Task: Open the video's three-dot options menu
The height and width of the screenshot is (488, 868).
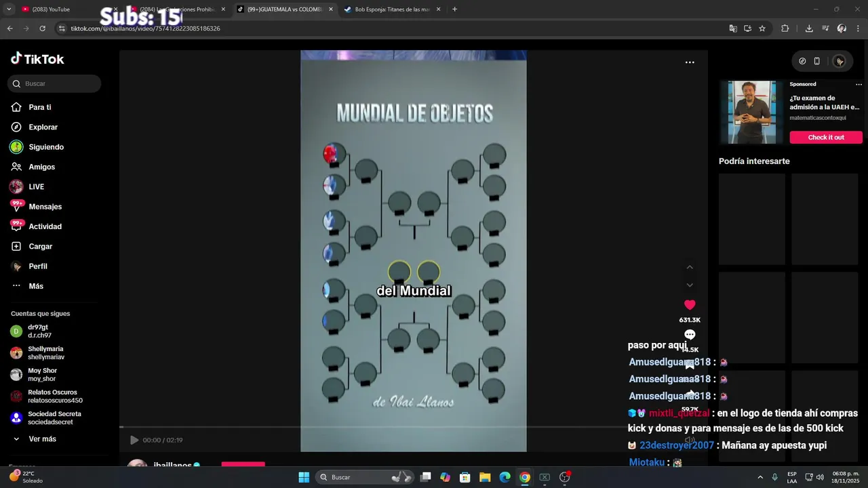Action: pos(690,62)
